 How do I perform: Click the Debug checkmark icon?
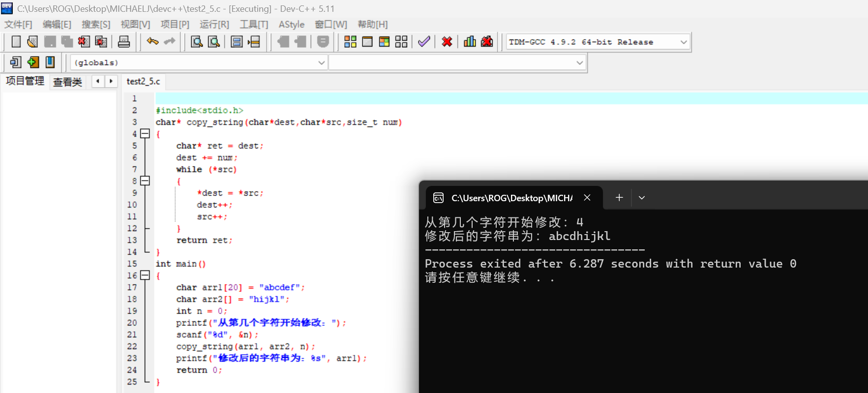pos(424,42)
